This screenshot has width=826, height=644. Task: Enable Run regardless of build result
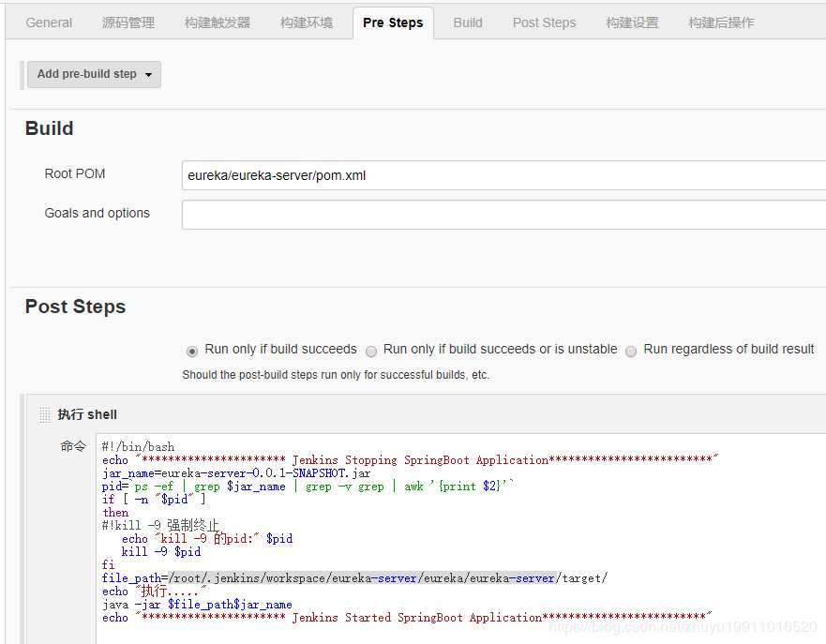click(631, 351)
